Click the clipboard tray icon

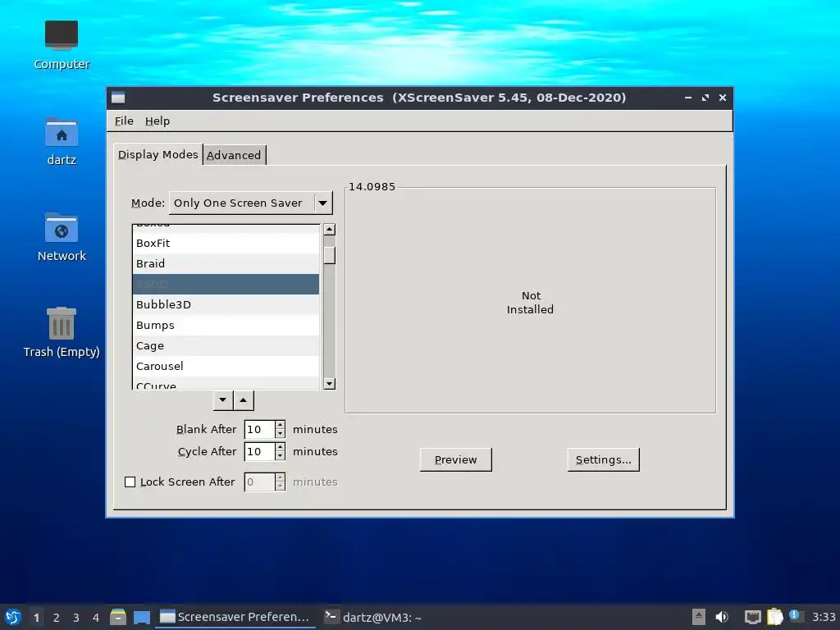[774, 617]
